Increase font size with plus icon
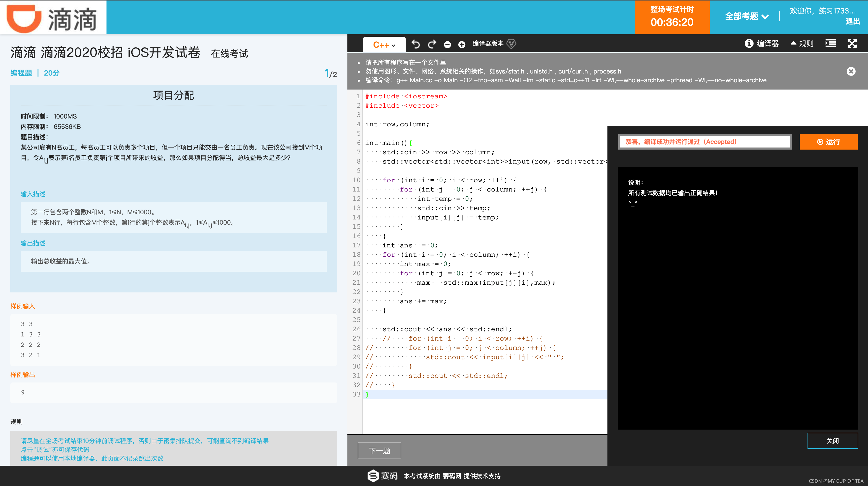Screen dimensions: 868x486 [462, 45]
